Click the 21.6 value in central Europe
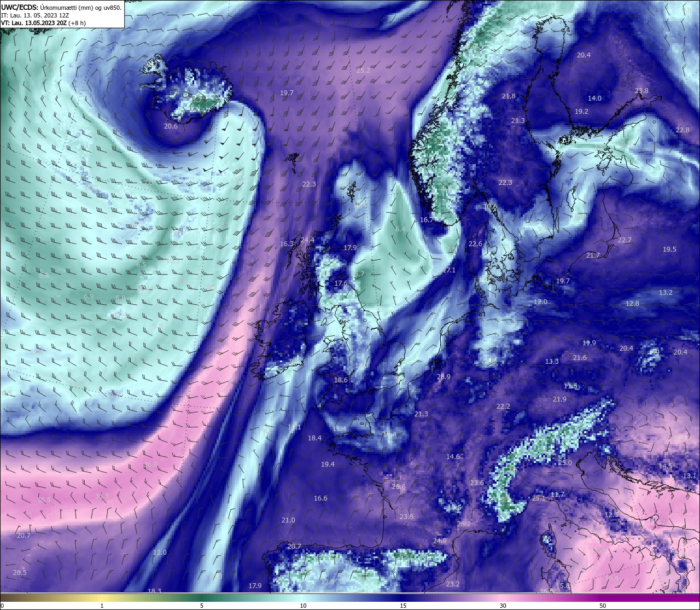This screenshot has height=610, width=700. point(580,358)
